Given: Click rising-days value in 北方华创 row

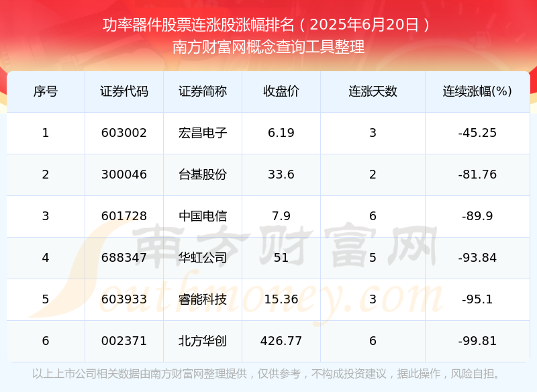Looking at the screenshot, I should tap(373, 341).
